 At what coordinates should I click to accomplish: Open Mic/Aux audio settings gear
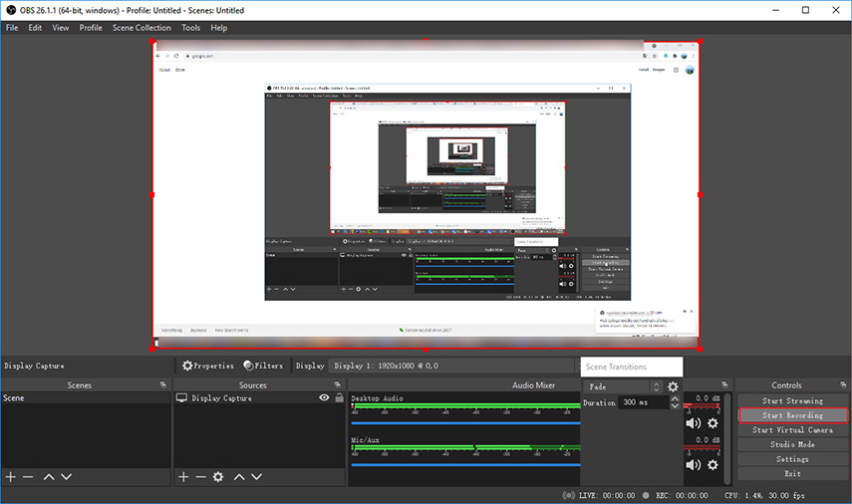point(712,465)
